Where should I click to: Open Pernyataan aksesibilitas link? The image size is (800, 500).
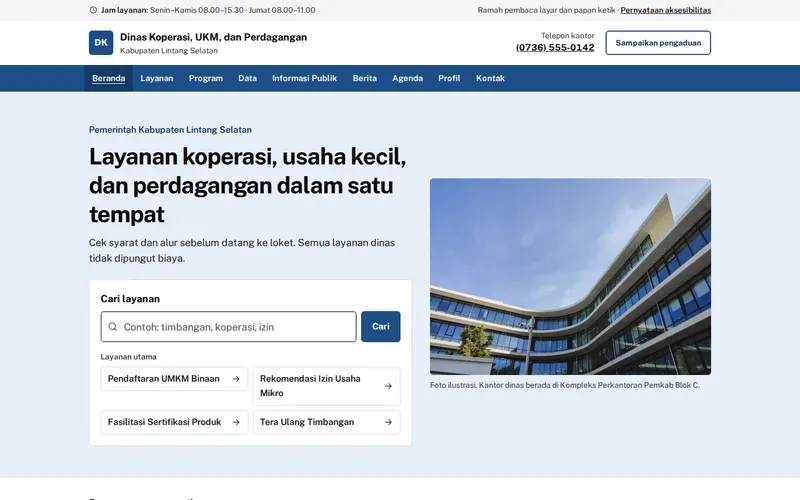(x=666, y=10)
